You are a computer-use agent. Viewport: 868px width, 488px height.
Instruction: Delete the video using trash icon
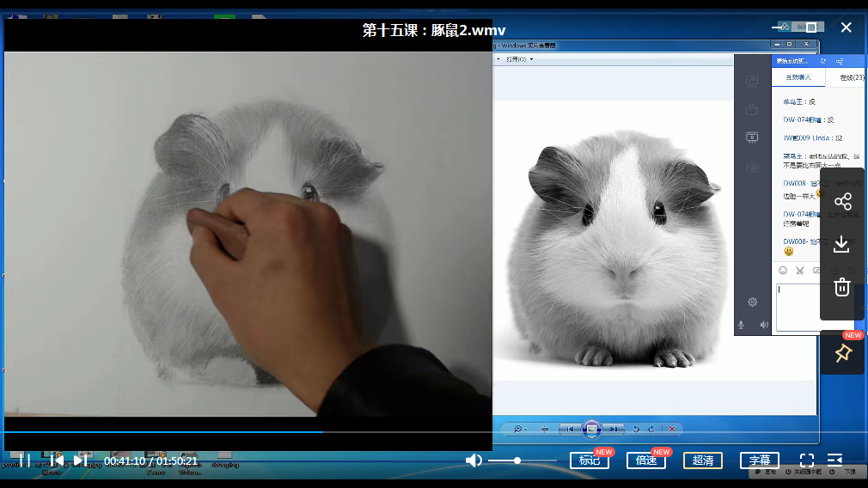pyautogui.click(x=842, y=287)
